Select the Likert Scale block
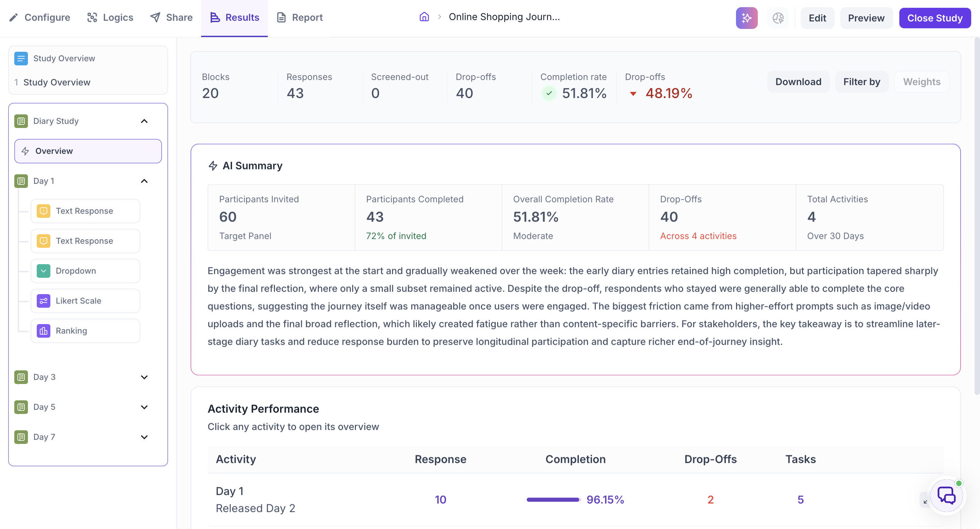The height and width of the screenshot is (529, 980). click(x=85, y=301)
